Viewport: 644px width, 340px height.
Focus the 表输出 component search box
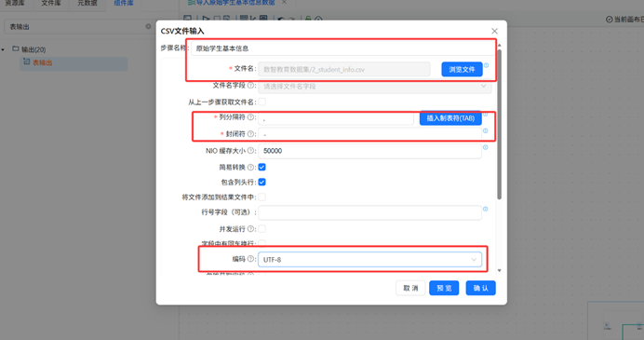(78, 27)
